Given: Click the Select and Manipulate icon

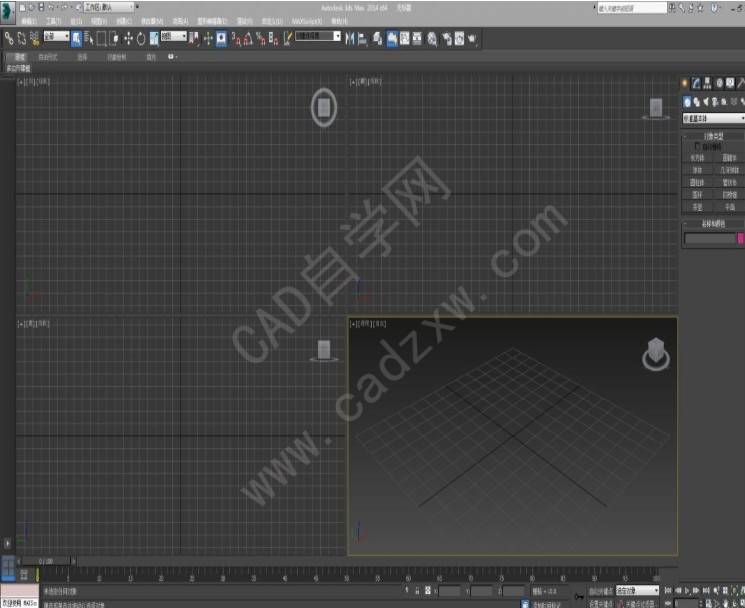Looking at the screenshot, I should click(x=208, y=39).
